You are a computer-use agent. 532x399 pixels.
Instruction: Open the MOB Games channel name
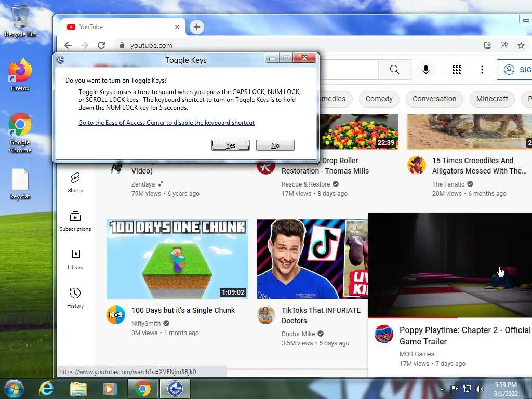pyautogui.click(x=417, y=354)
